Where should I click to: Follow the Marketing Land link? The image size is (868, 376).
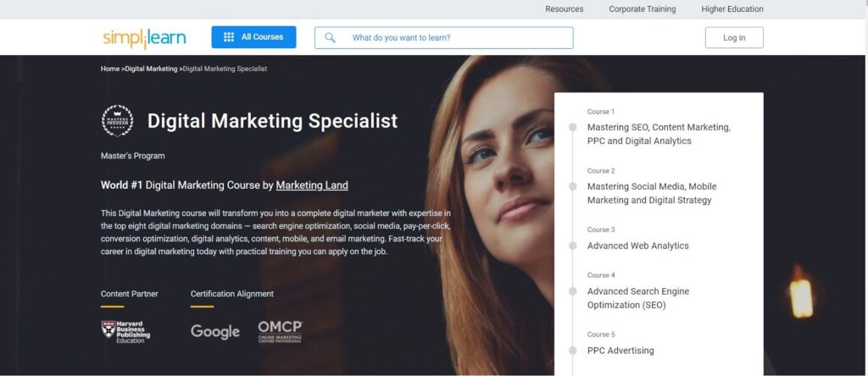tap(312, 185)
